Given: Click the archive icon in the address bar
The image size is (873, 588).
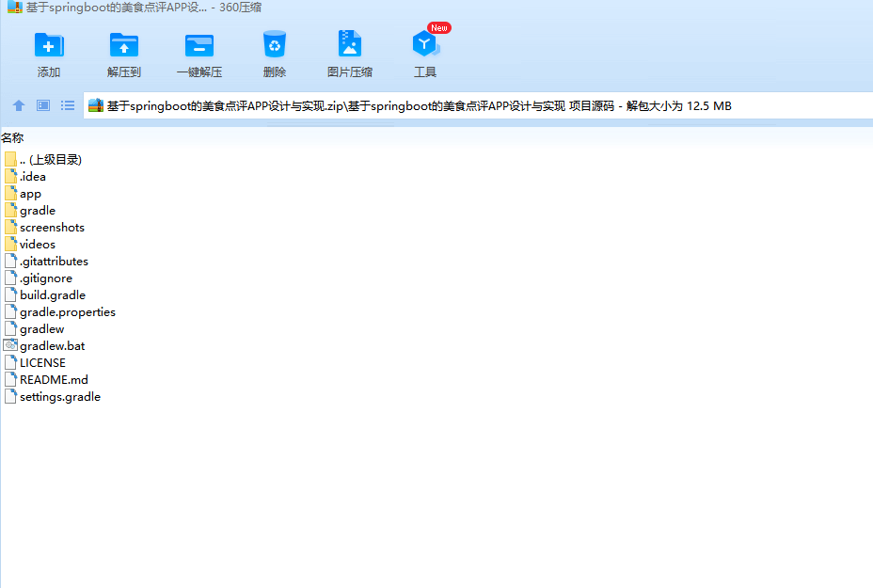Looking at the screenshot, I should pos(96,105).
